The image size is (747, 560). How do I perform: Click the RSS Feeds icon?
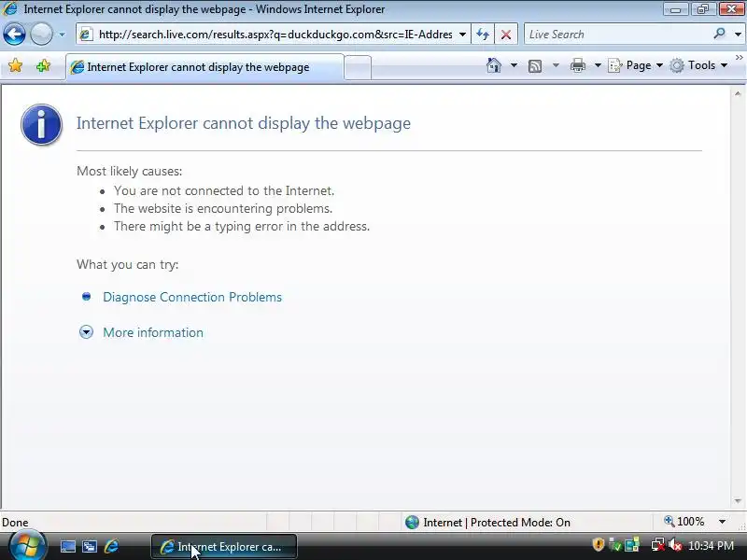coord(535,65)
